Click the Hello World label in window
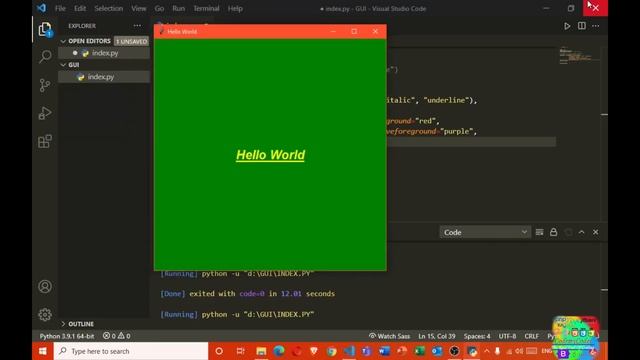Viewport: 640px width, 360px height. point(270,155)
